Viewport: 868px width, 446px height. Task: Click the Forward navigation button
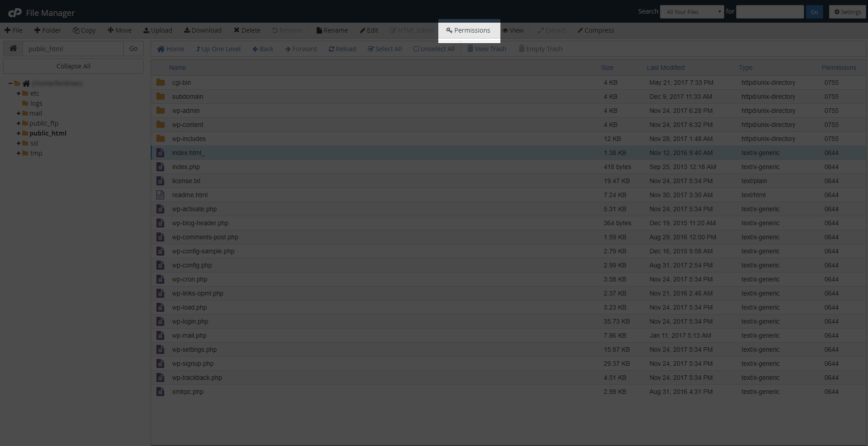[x=301, y=49]
